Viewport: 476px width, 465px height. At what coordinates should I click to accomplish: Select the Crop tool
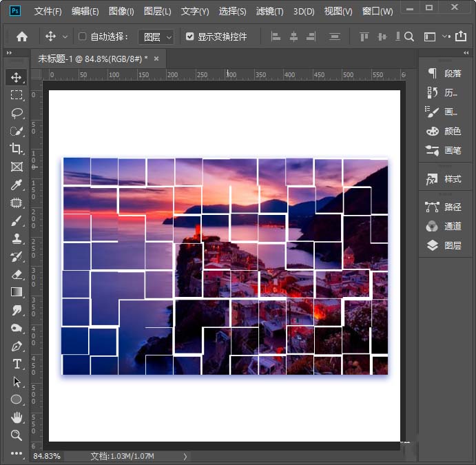(17, 149)
